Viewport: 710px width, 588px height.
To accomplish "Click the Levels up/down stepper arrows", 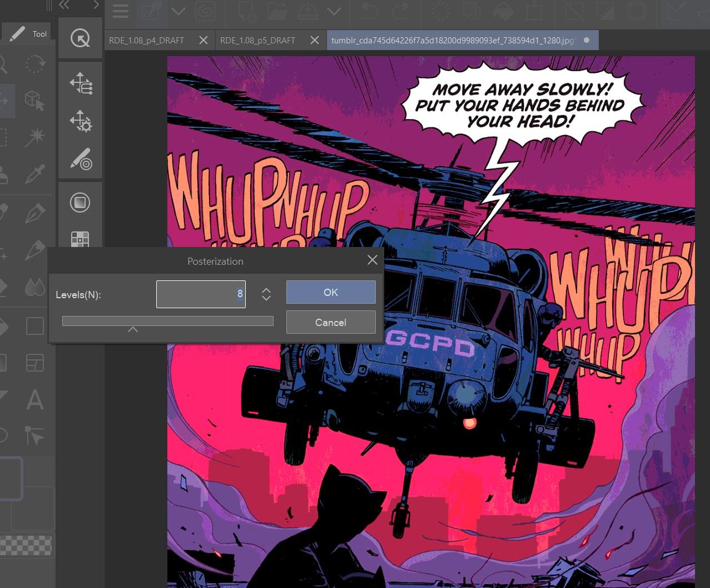I will (266, 294).
